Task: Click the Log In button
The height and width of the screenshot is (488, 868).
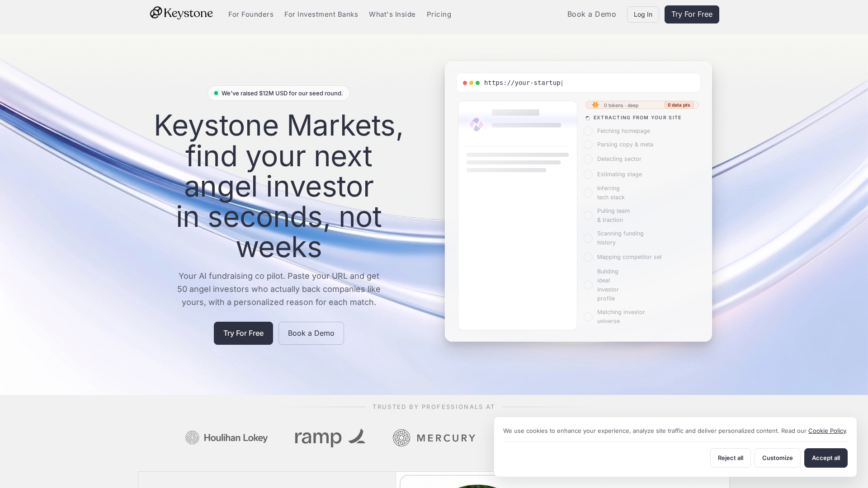Action: (x=643, y=14)
